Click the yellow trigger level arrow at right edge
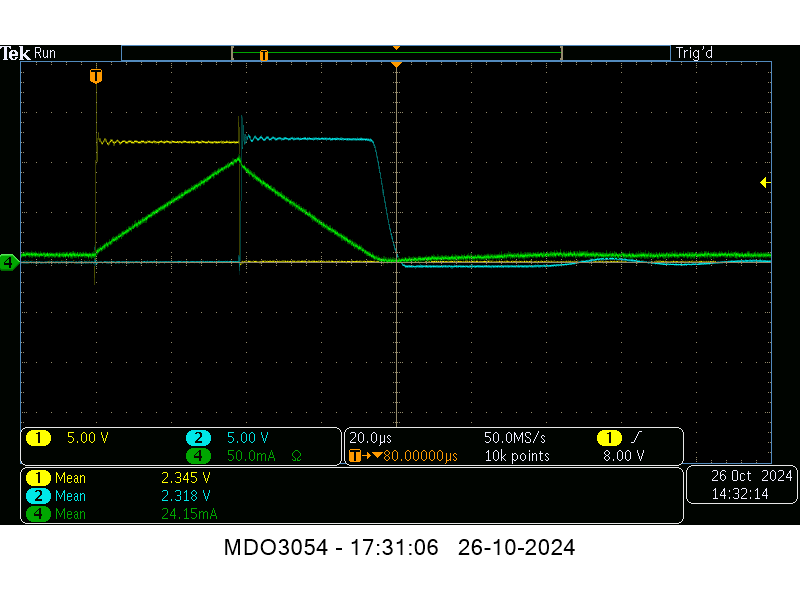The width and height of the screenshot is (800, 600). click(765, 182)
